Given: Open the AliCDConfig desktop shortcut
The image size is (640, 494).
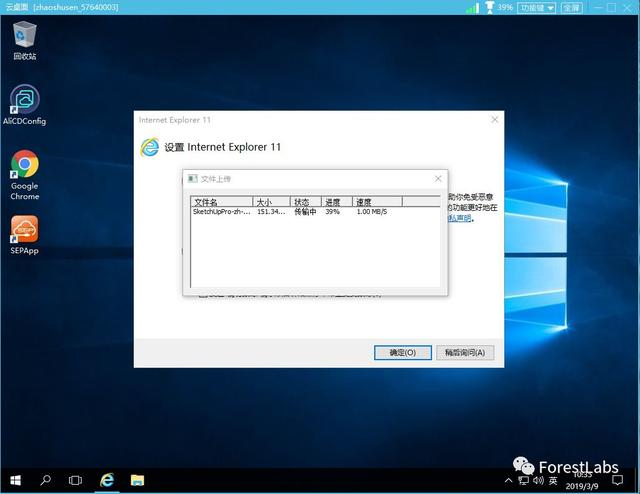Looking at the screenshot, I should 24,105.
